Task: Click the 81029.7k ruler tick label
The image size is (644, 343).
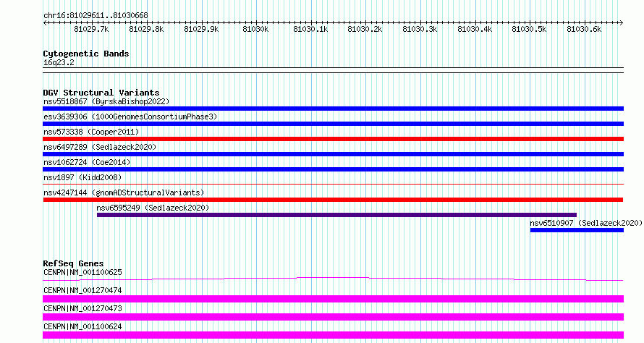Action: click(91, 29)
